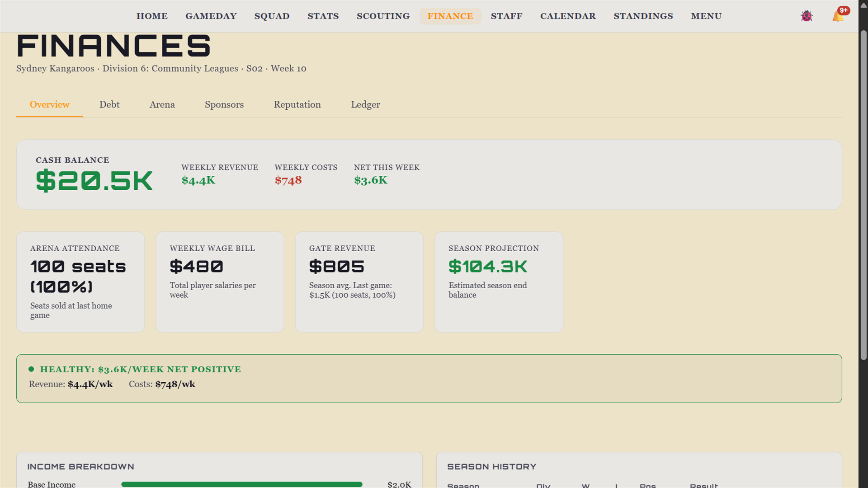Switch to the Ledger tab
868x488 pixels.
(x=365, y=105)
